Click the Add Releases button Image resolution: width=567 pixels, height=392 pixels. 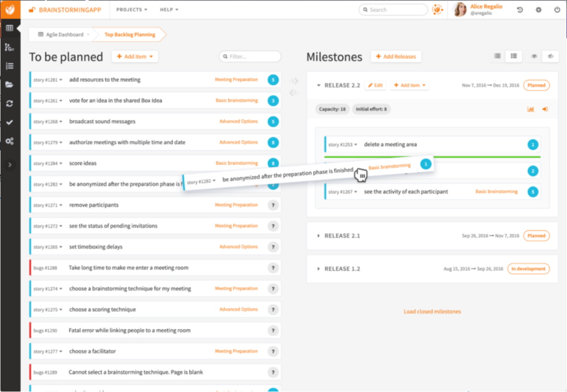coord(396,57)
